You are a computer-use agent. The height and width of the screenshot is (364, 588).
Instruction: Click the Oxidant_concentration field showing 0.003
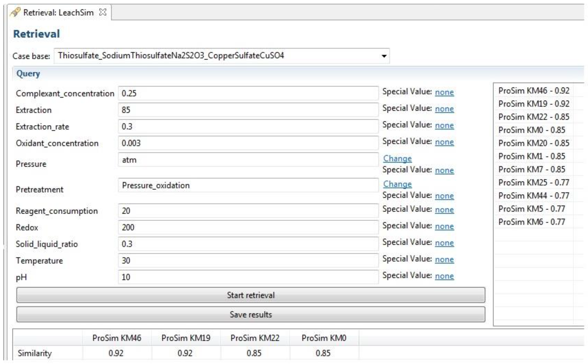248,143
